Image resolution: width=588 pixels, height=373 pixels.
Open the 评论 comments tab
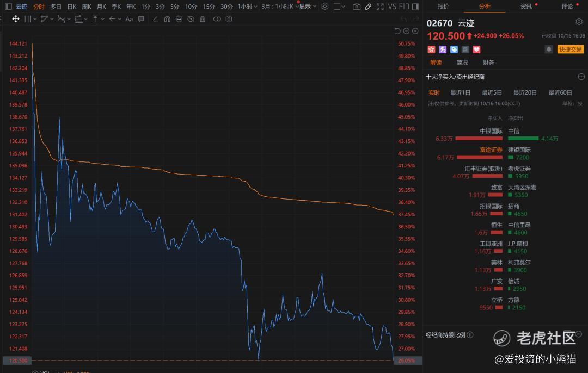(567, 7)
